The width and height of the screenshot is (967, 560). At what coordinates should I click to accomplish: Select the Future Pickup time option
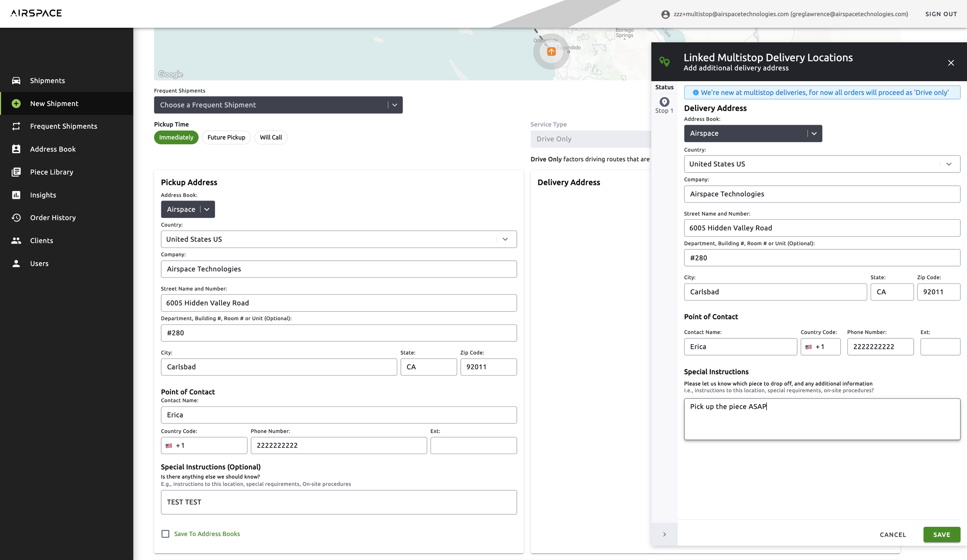226,137
